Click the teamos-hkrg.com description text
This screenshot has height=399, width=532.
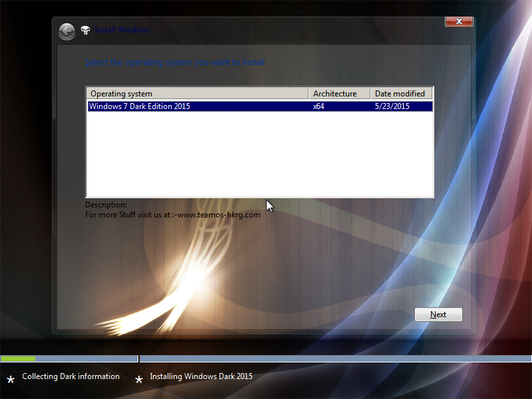coord(173,215)
